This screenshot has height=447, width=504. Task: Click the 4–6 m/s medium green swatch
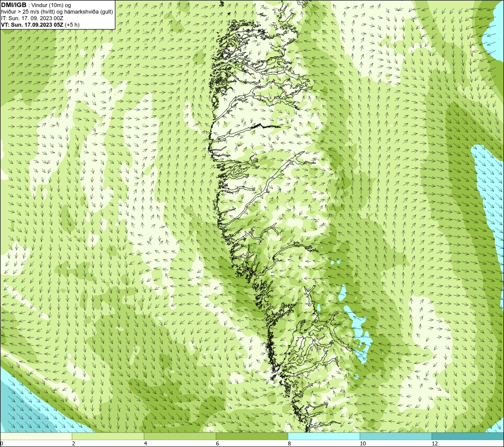coord(180,436)
